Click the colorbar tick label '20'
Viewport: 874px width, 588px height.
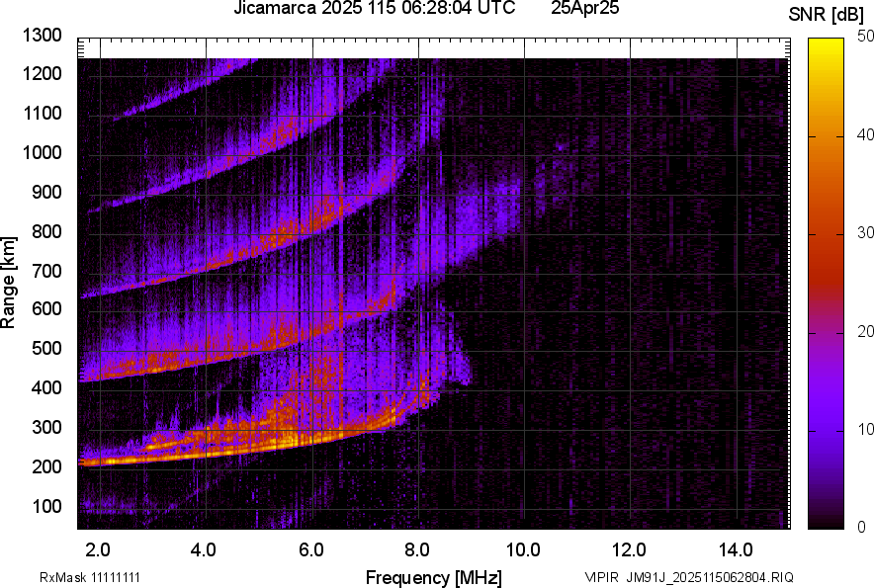pos(865,331)
